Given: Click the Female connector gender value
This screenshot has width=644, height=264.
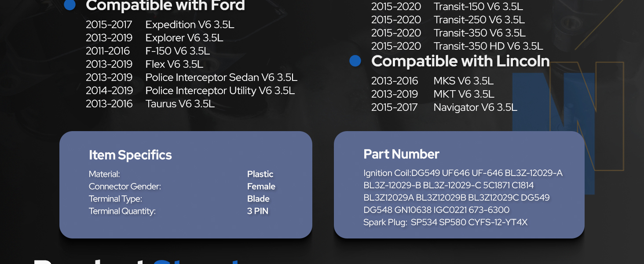Looking at the screenshot, I should (x=261, y=187).
